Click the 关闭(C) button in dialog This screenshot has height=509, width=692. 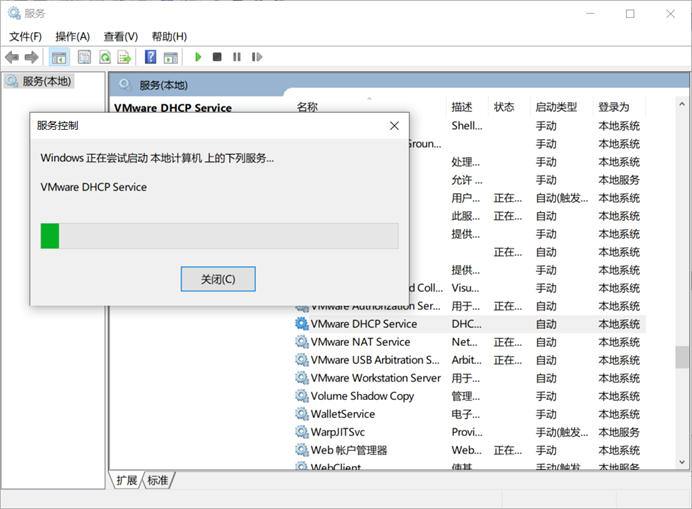(218, 279)
